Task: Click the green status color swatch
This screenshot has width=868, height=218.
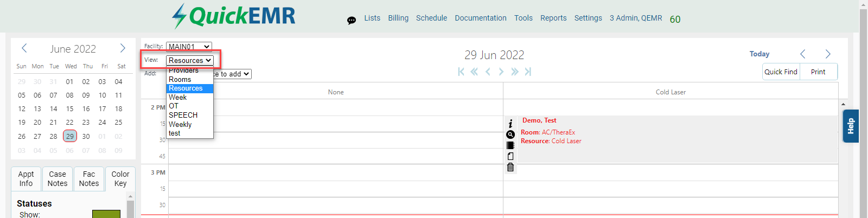Action: pyautogui.click(x=106, y=214)
